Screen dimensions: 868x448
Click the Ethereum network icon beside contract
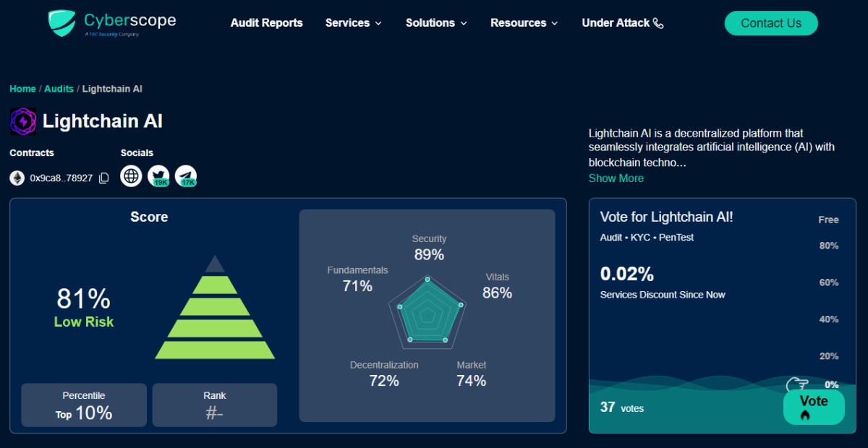pyautogui.click(x=16, y=177)
